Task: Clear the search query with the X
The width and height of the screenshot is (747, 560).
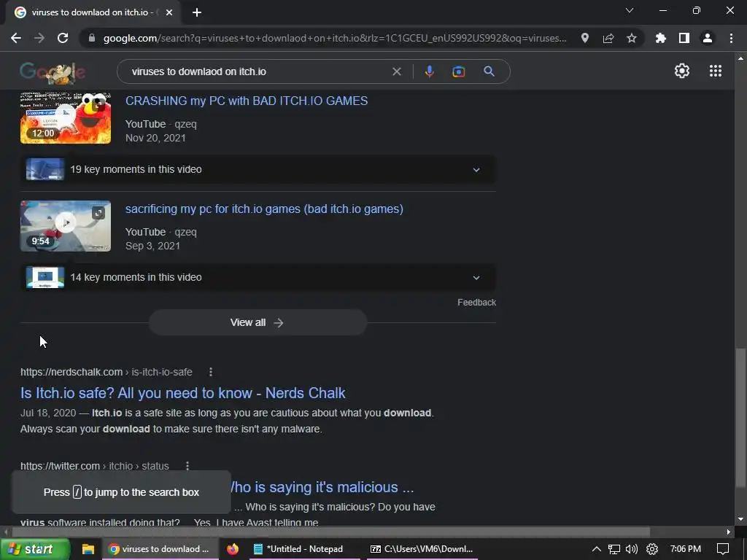Action: coord(396,71)
